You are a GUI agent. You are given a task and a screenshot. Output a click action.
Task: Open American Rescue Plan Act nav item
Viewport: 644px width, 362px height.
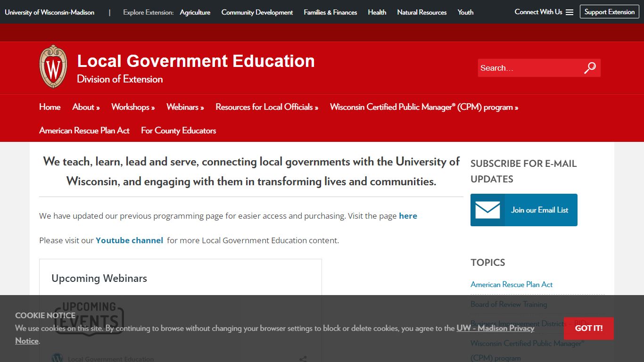[84, 131]
